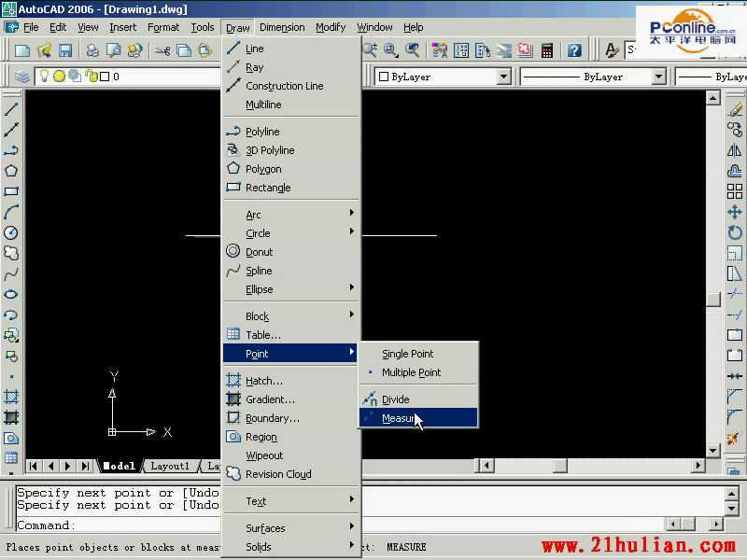This screenshot has width=747, height=560.
Task: Click the ByLayer white color swatch
Action: (x=384, y=77)
